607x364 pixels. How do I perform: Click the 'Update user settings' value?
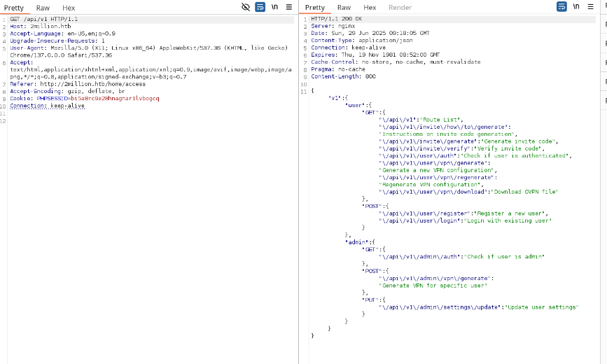(542, 307)
